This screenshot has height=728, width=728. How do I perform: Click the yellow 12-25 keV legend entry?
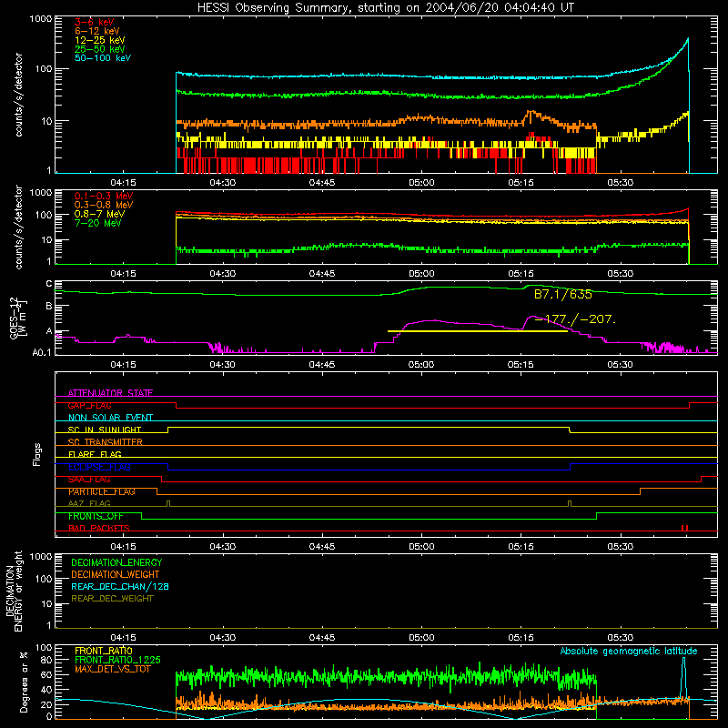click(100, 40)
